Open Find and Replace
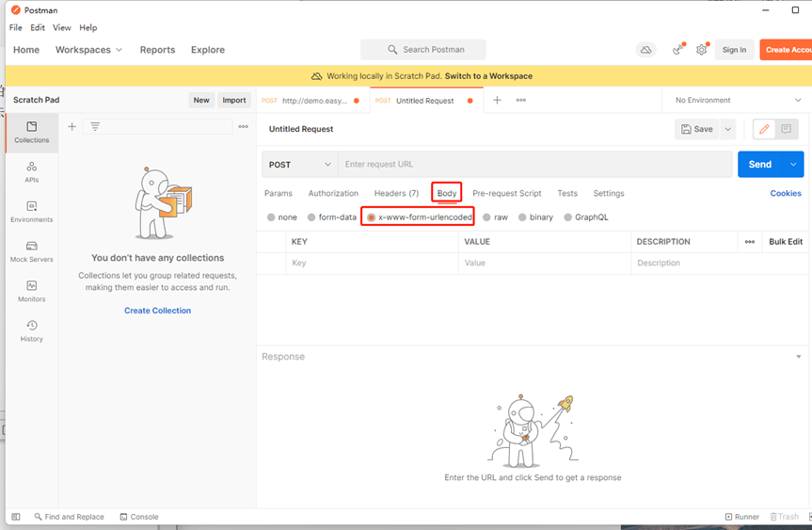Viewport: 812px width, 530px height. click(x=69, y=517)
